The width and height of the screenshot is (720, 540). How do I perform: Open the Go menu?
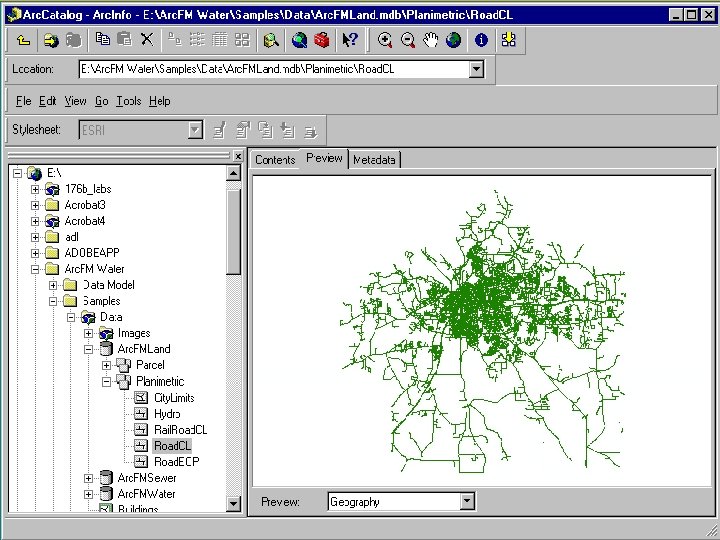coord(101,101)
